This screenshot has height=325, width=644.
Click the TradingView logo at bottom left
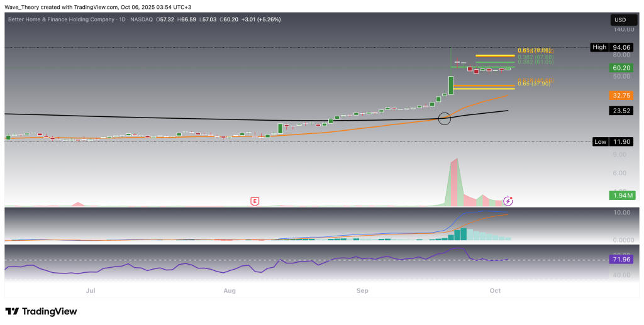click(41, 311)
